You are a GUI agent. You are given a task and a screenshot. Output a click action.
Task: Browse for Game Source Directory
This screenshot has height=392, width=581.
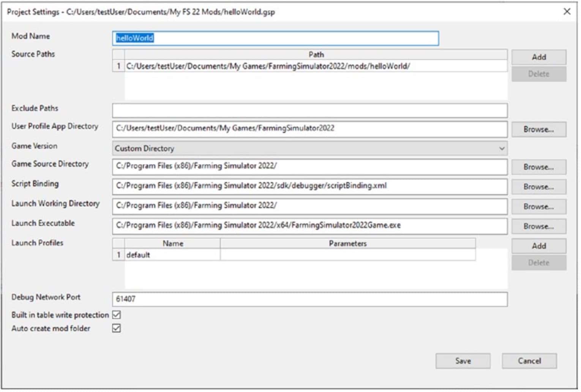click(538, 167)
